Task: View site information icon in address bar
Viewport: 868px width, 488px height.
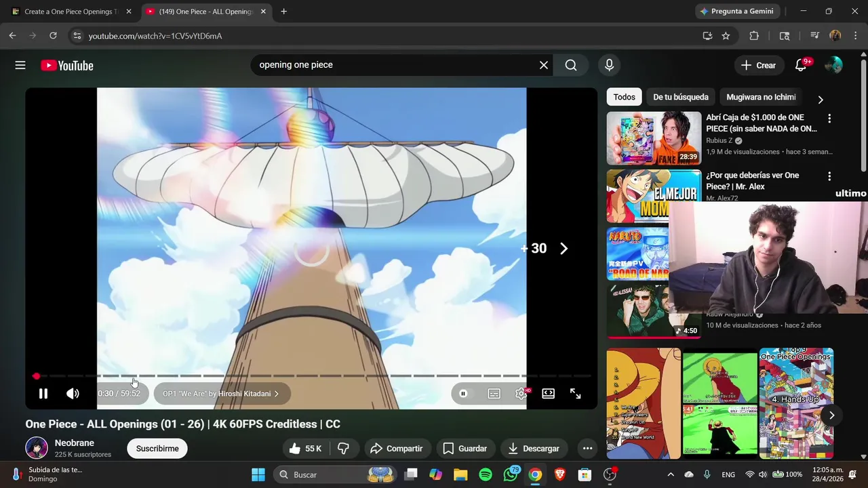Action: click(77, 36)
